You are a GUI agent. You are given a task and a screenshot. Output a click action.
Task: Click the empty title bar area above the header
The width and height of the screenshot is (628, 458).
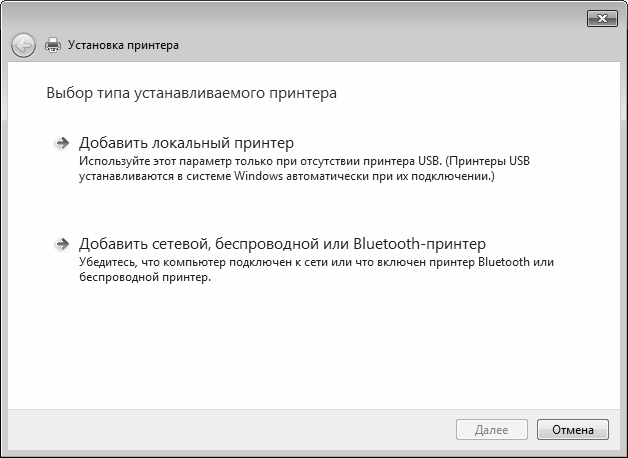(300, 17)
